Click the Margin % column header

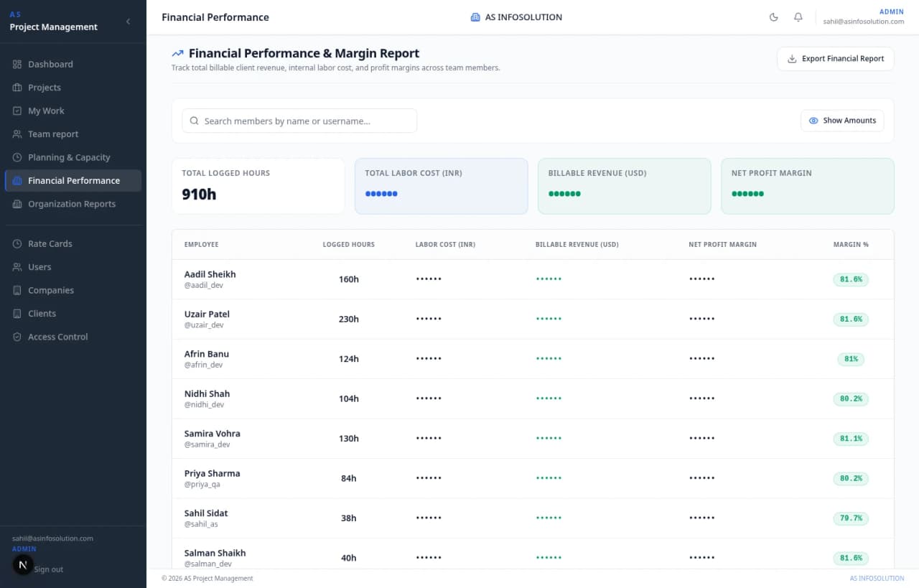click(x=851, y=245)
